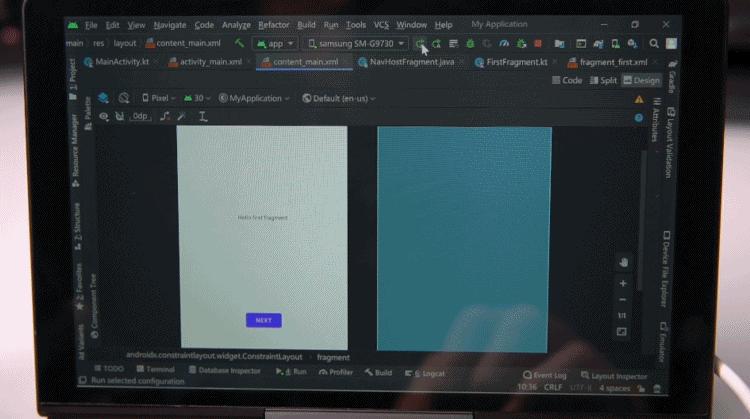The image size is (750, 419).
Task: Click the green Run app button
Action: click(419, 44)
